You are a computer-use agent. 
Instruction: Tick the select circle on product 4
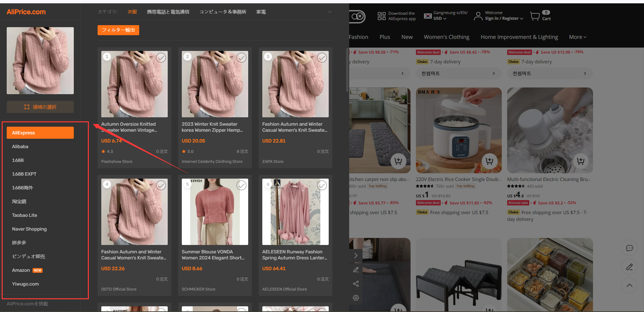161,185
